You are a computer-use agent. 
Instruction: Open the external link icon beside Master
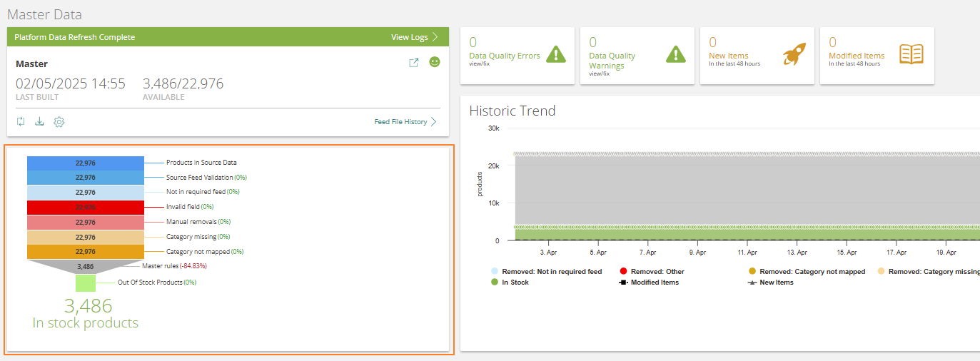pos(413,63)
